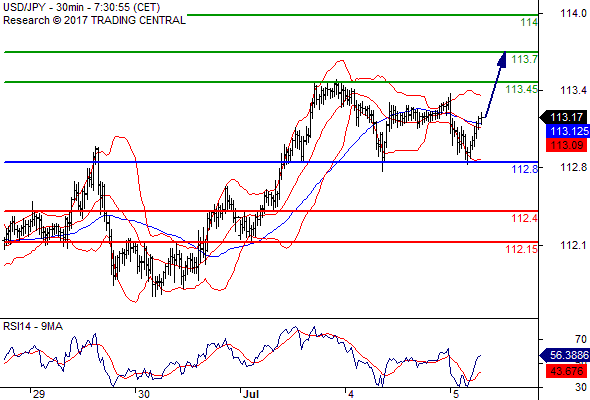Click the '30' date label on time axis
The width and height of the screenshot is (590, 400).
tap(143, 394)
